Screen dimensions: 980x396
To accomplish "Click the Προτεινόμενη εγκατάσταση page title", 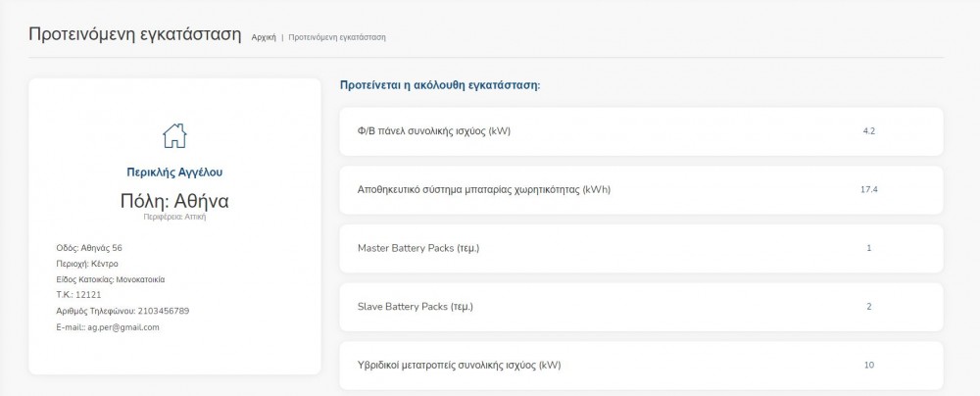I will click(x=135, y=34).
